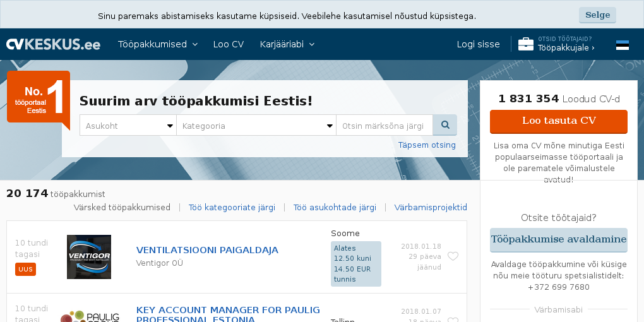This screenshot has height=322, width=644.
Task: Click the 2018.01.18 deadline date
Action: coord(421,246)
